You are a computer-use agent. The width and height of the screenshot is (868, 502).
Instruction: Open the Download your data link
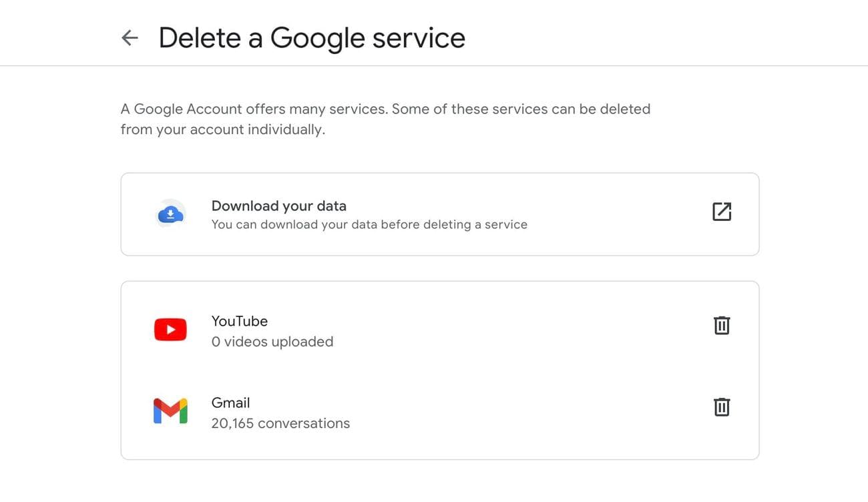[278, 206]
